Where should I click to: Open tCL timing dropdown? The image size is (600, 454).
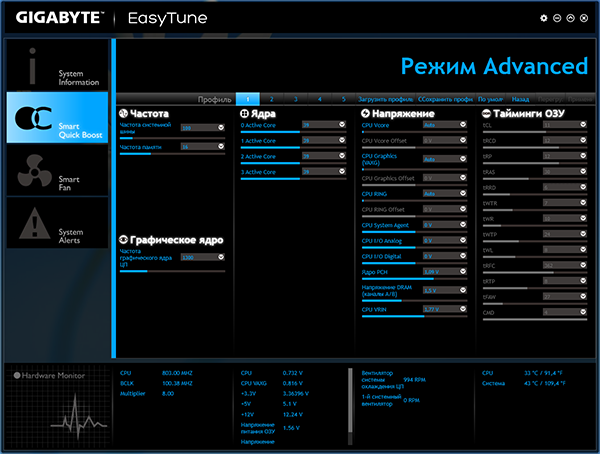pos(583,124)
